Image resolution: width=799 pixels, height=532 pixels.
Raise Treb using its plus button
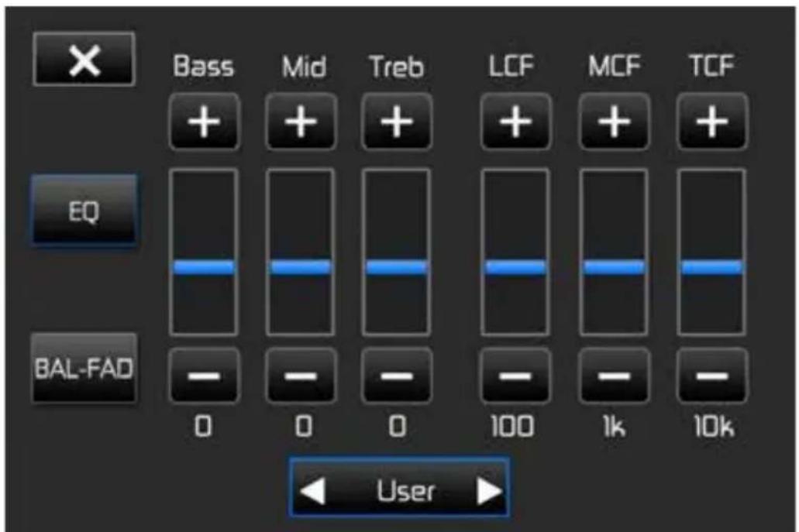click(x=397, y=122)
